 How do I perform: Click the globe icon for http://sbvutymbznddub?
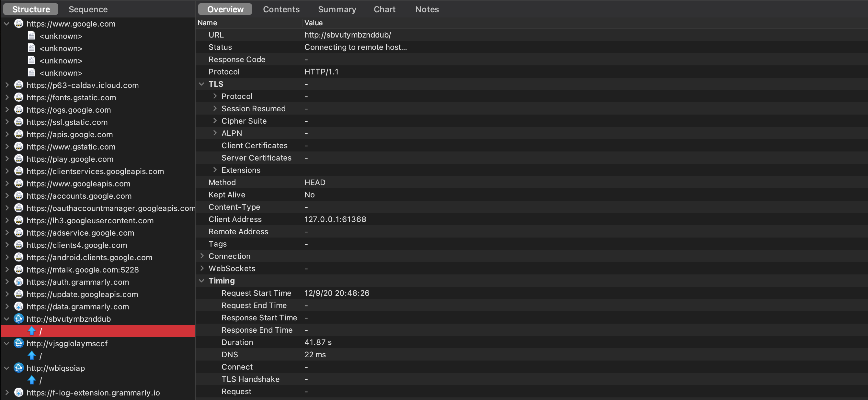click(19, 318)
